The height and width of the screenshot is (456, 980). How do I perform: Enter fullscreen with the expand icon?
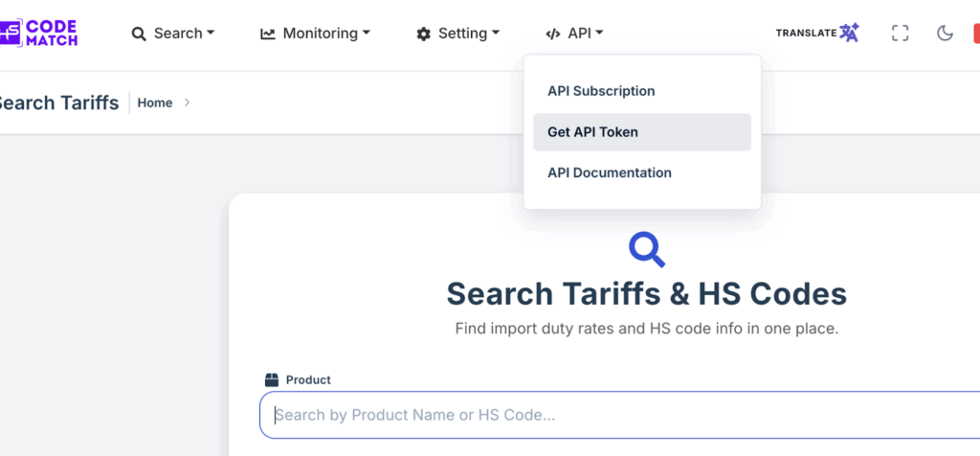(900, 34)
